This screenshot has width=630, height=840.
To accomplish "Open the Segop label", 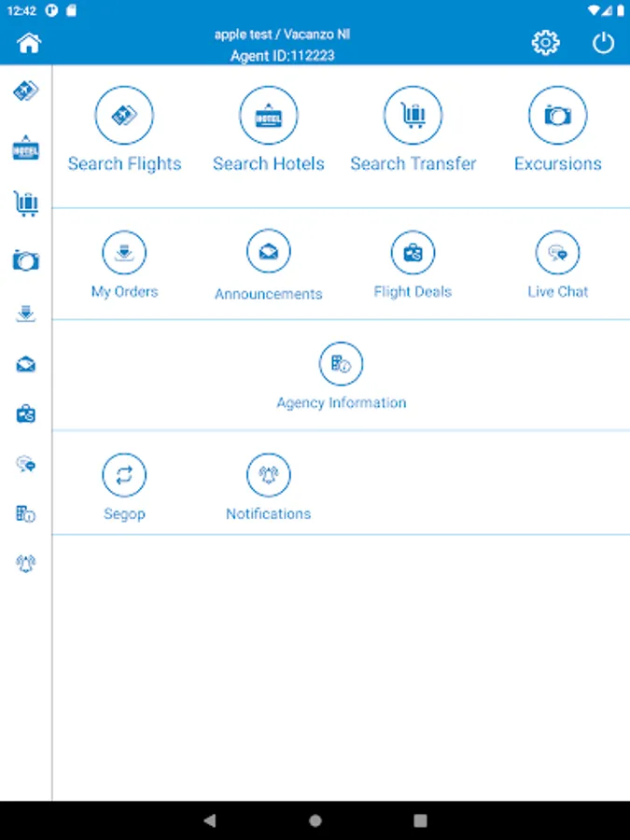I will (124, 514).
